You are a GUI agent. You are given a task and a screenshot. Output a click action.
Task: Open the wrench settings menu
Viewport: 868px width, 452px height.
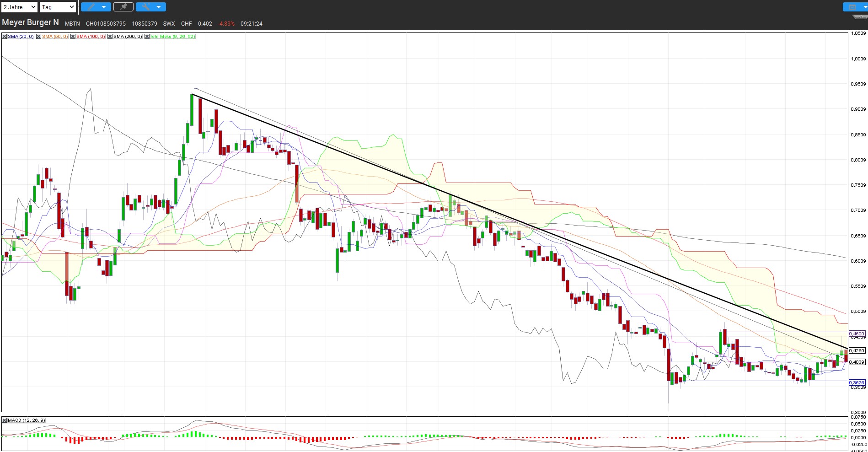[151, 7]
